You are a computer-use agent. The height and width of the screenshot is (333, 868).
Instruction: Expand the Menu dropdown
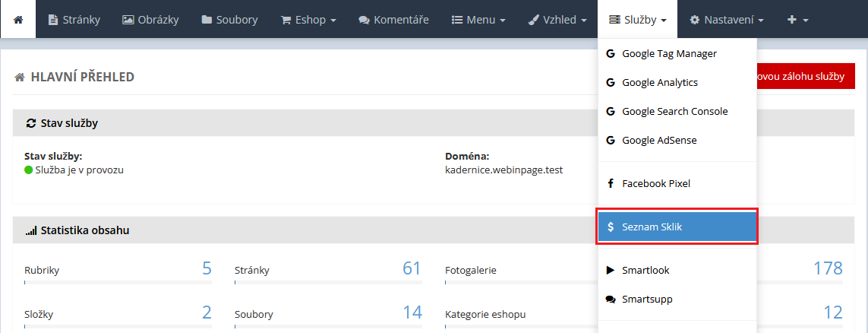(478, 19)
